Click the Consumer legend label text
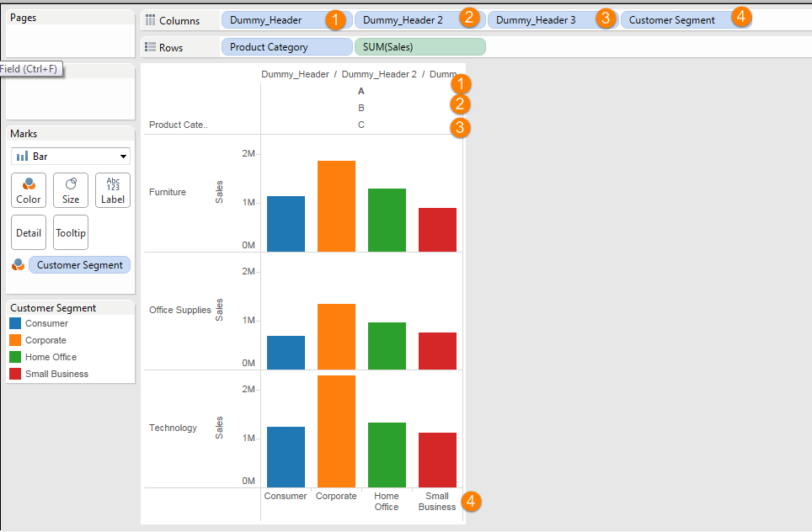This screenshot has height=532, width=812. pos(46,323)
